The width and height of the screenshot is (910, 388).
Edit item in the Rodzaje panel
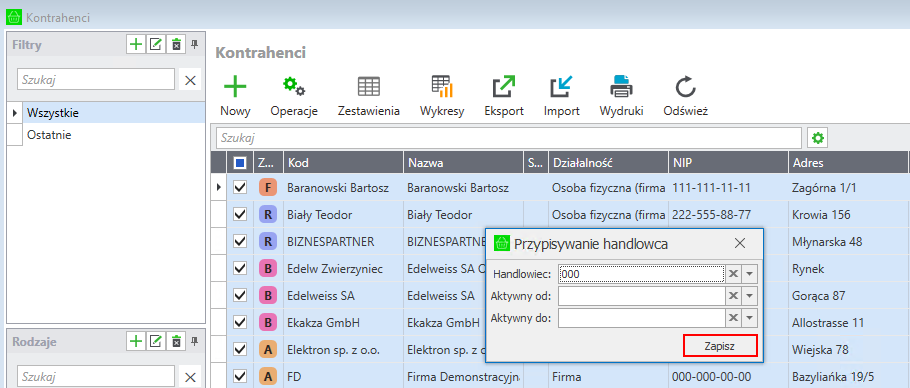[x=155, y=341]
